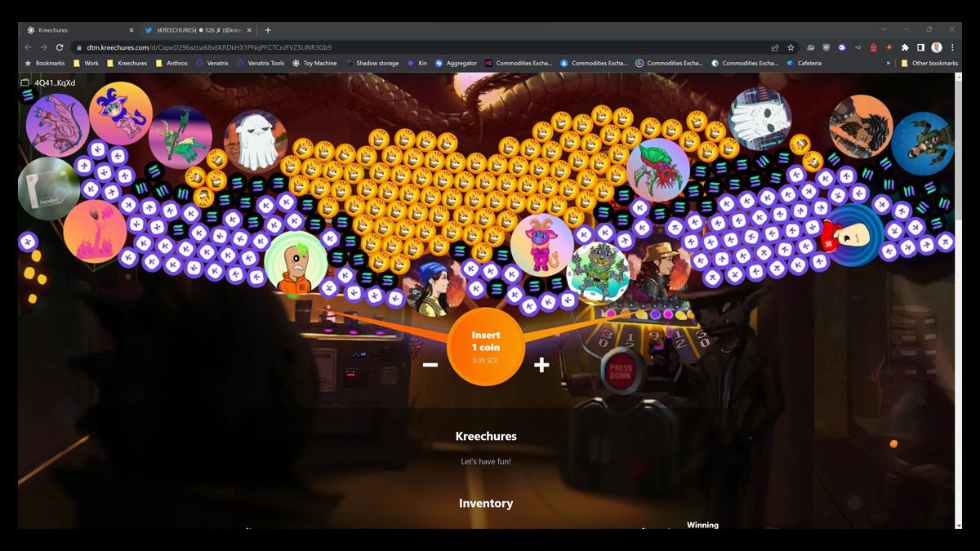Open the red padlock extension icon
This screenshot has width=980, height=551.
point(873,47)
